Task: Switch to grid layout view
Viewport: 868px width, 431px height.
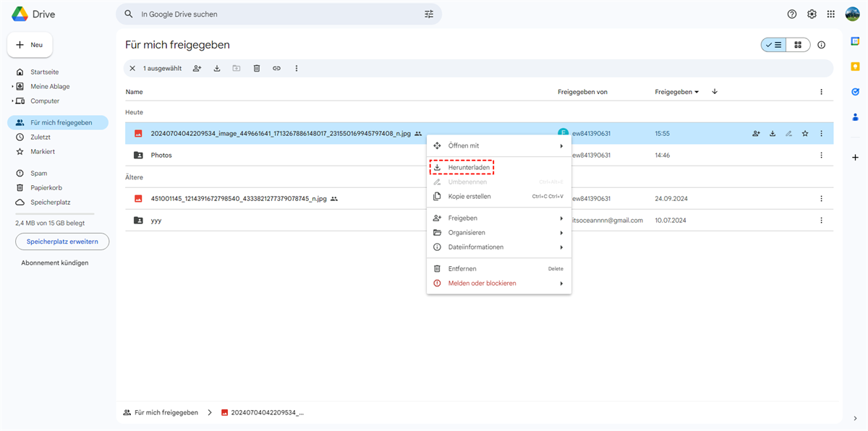Action: pos(798,45)
